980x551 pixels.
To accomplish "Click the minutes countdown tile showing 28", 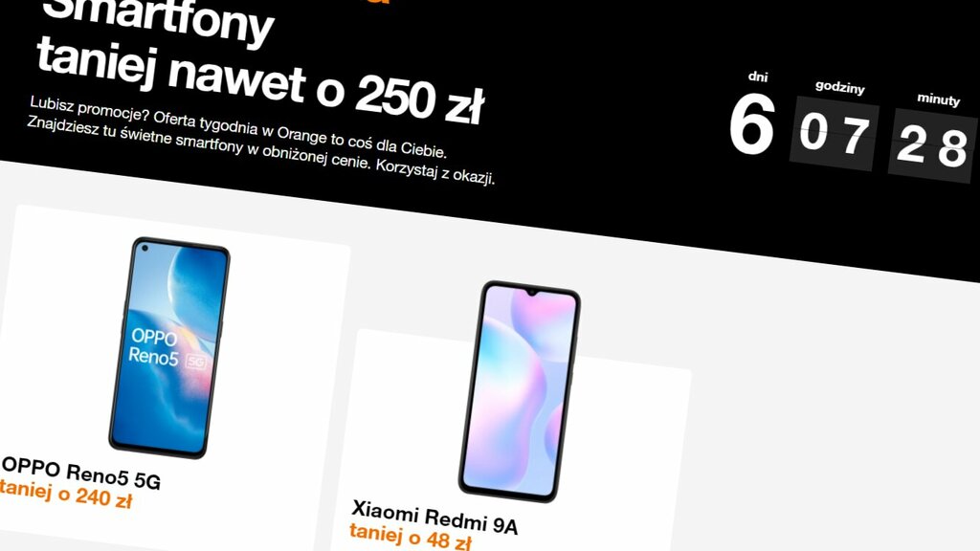I will pyautogui.click(x=931, y=145).
